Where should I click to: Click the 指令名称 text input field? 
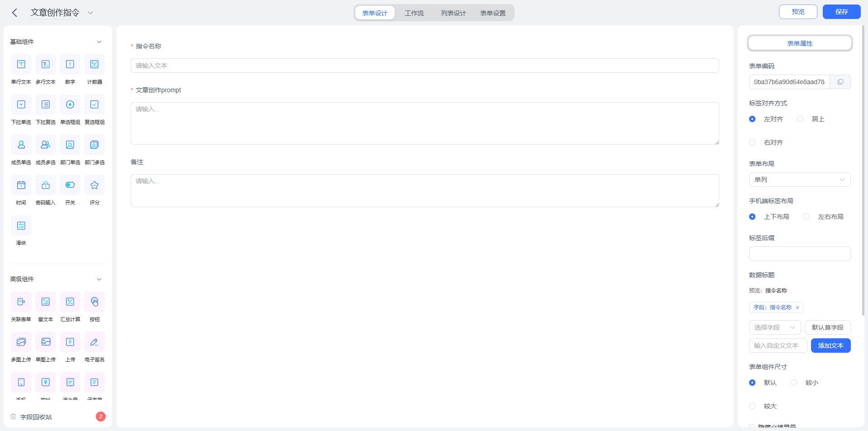425,66
